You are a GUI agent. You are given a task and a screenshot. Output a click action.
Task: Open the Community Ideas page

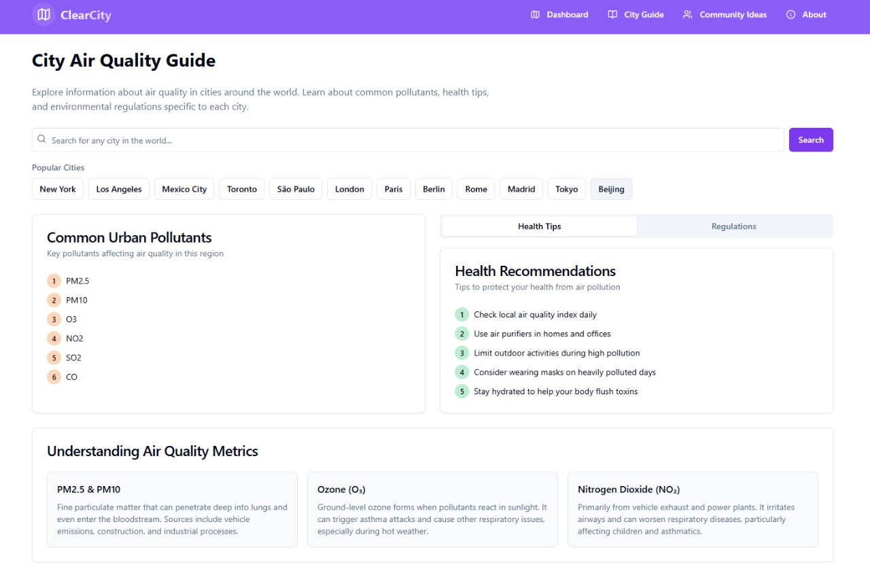tap(733, 14)
